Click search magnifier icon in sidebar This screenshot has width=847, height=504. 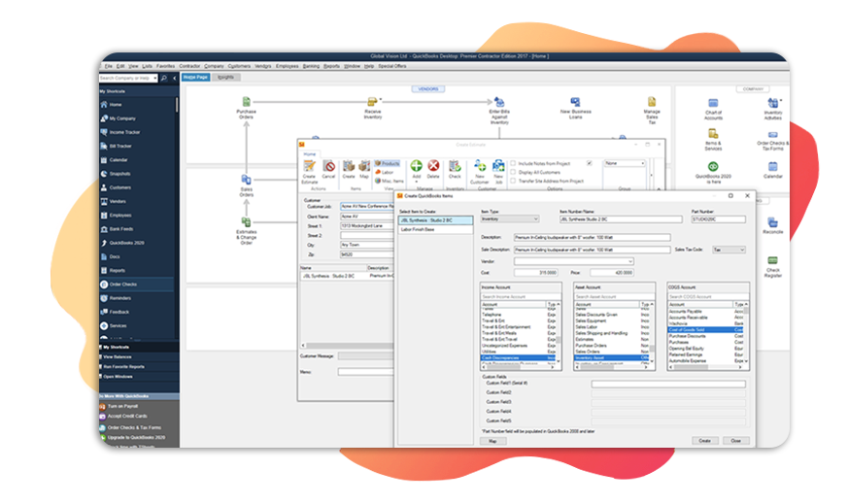pyautogui.click(x=164, y=79)
